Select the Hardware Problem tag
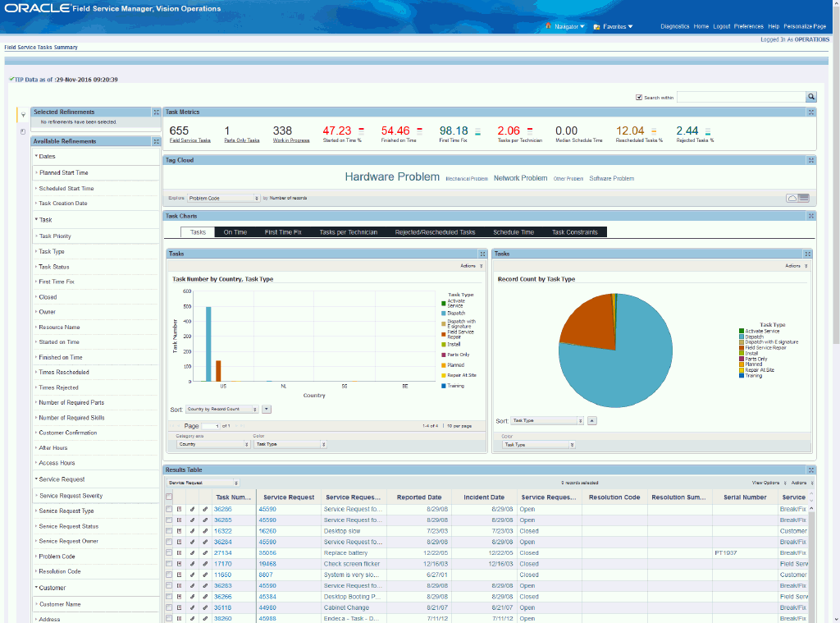This screenshot has height=623, width=840. pos(392,177)
